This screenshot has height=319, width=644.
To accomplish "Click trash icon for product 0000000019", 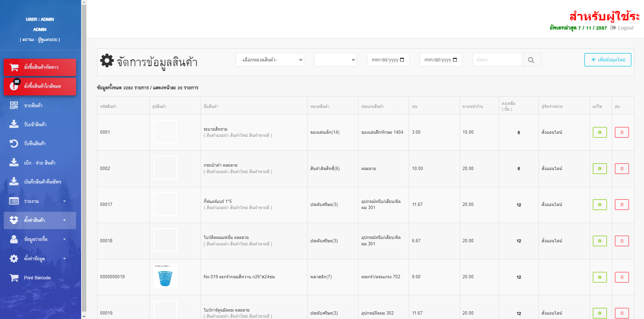I will click(x=622, y=277).
